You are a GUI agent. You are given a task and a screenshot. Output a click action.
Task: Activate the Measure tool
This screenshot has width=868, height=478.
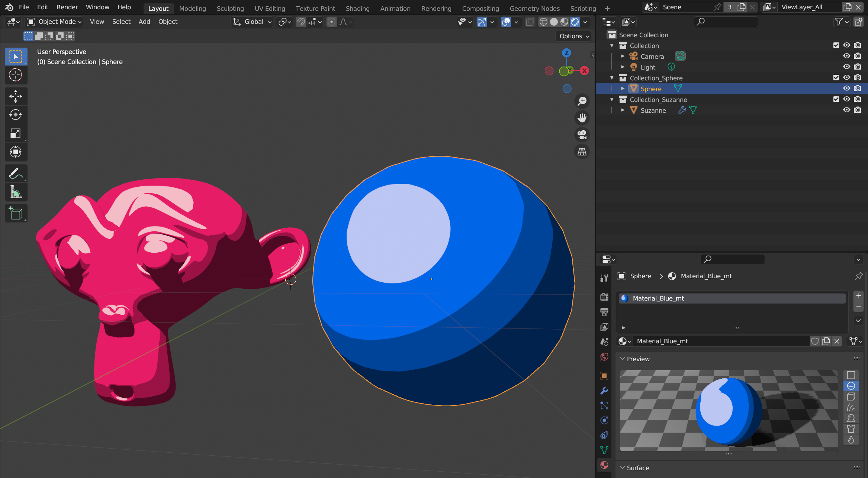tap(16, 192)
